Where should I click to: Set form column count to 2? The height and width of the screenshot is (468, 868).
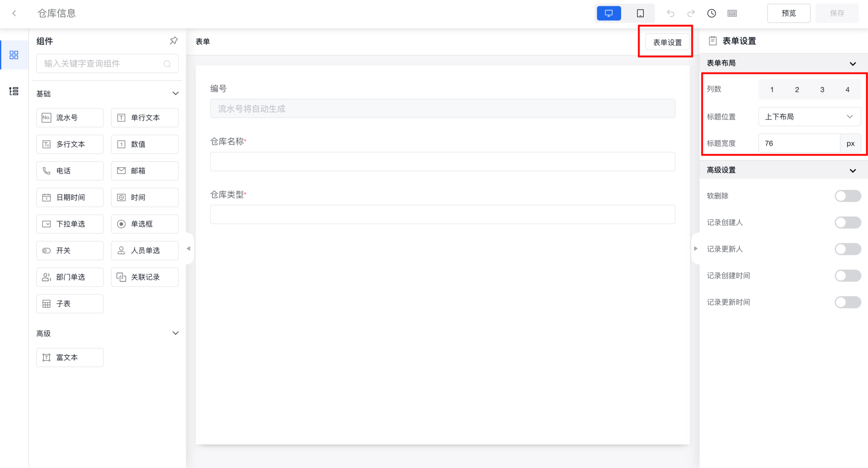point(797,90)
